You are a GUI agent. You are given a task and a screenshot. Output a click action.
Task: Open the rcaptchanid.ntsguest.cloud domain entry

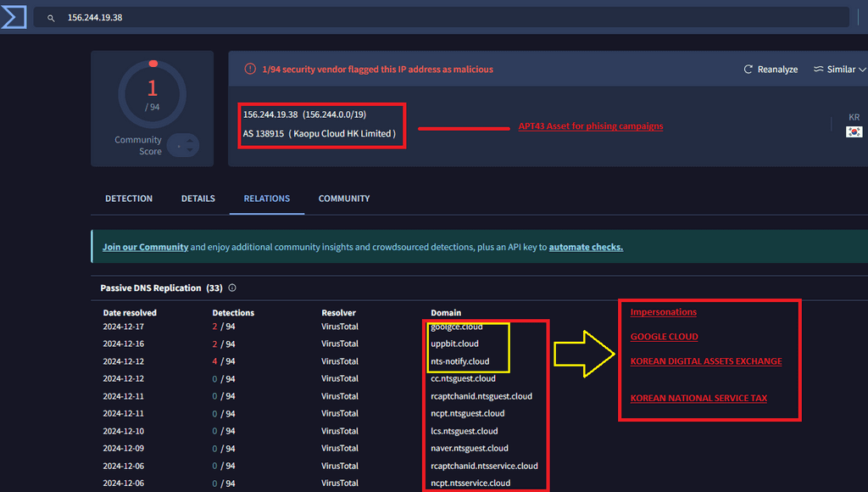(481, 396)
